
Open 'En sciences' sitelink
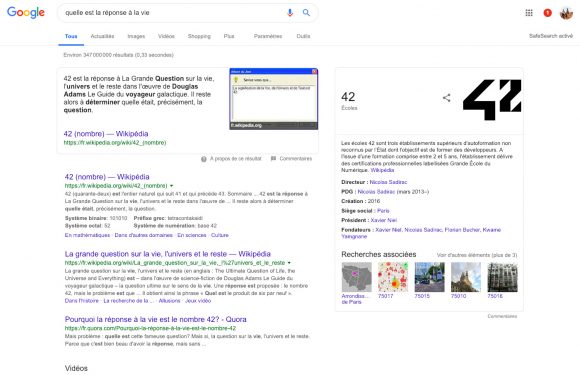pyautogui.click(x=192, y=235)
